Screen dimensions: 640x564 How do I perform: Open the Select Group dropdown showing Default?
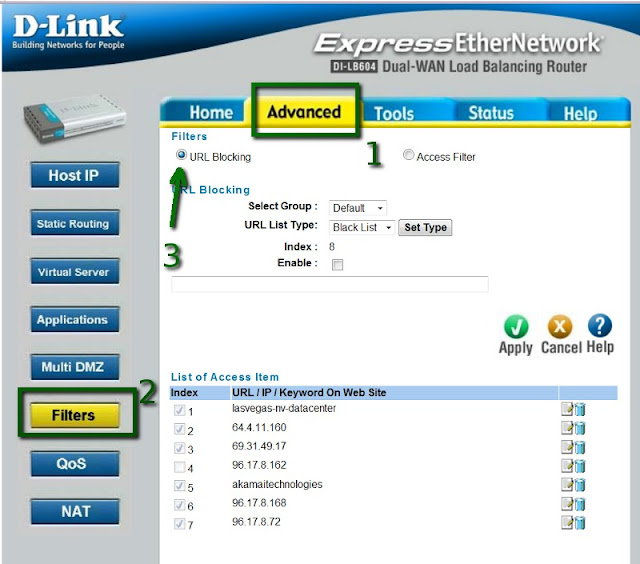point(358,208)
